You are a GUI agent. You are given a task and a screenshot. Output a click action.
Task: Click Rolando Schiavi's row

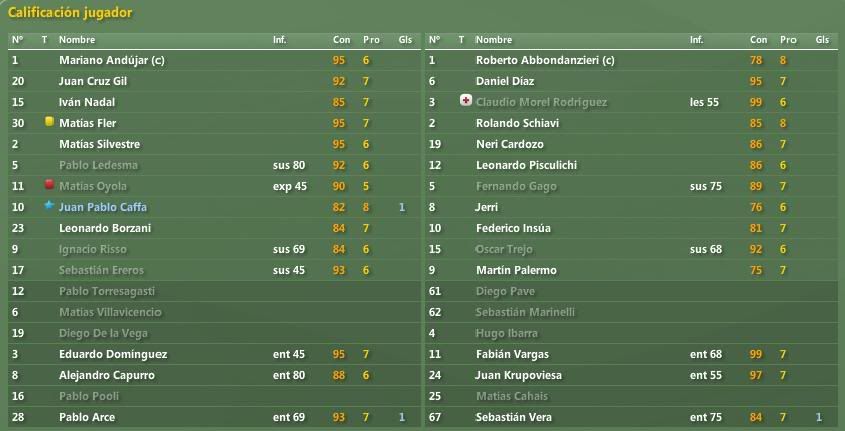tap(631, 123)
